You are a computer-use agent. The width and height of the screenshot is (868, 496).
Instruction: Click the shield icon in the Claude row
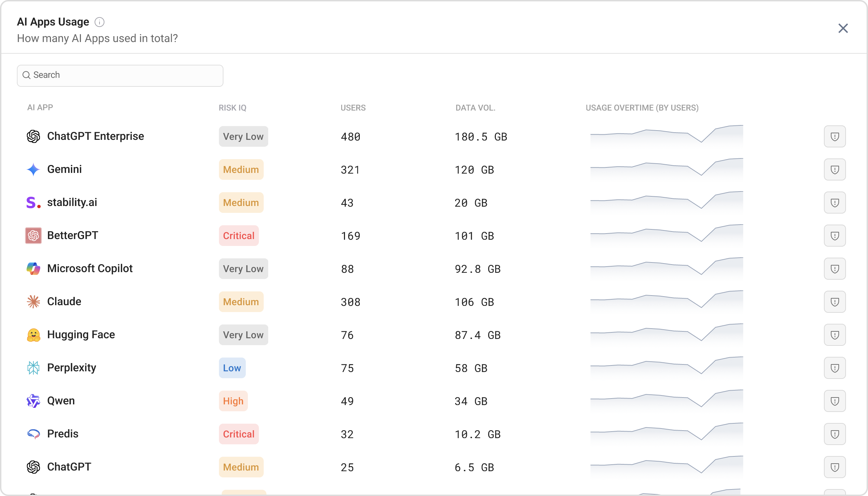pos(835,302)
